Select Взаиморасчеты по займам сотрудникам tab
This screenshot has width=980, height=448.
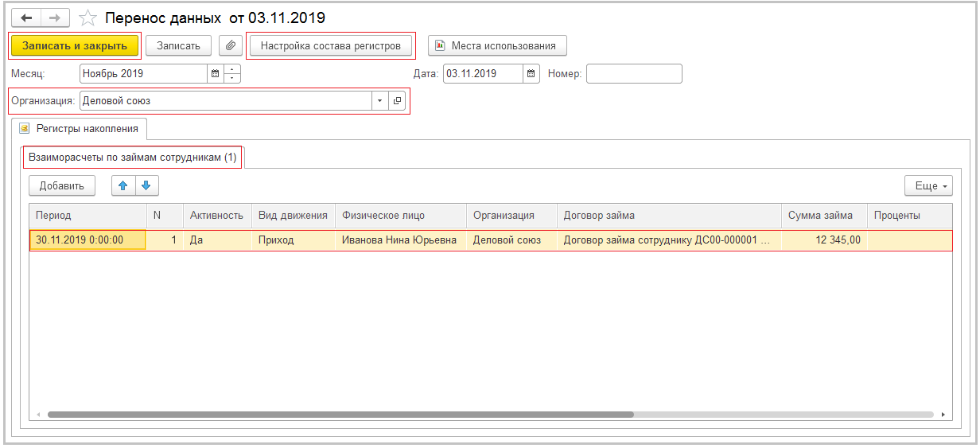(x=133, y=158)
